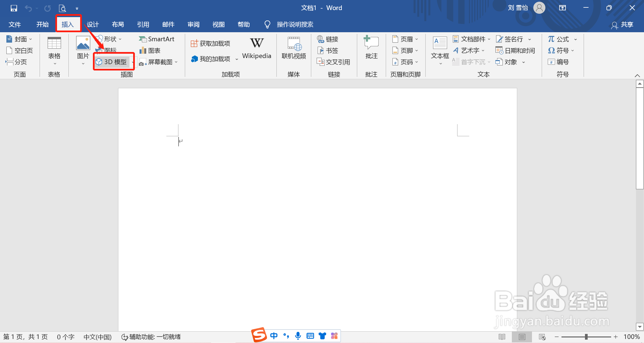Screen dimensions: 644x343
Task: Open the 艺术字 WordArt dropdown
Action: [x=469, y=50]
